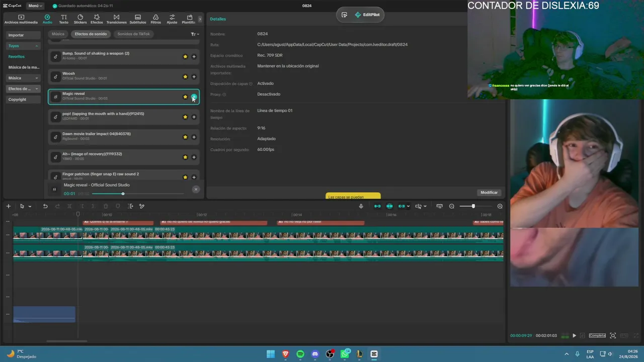
Task: Add Dawn movie trailer impact to timeline
Action: pyautogui.click(x=194, y=137)
